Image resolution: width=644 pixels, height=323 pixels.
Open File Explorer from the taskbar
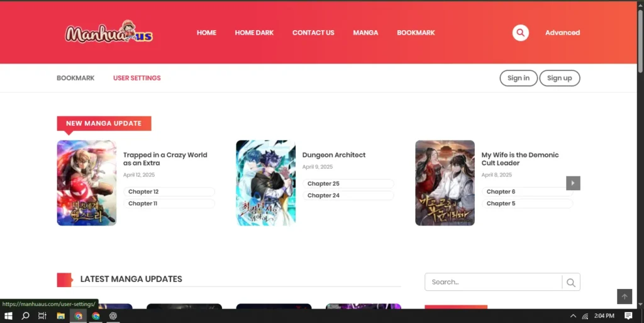coord(61,316)
